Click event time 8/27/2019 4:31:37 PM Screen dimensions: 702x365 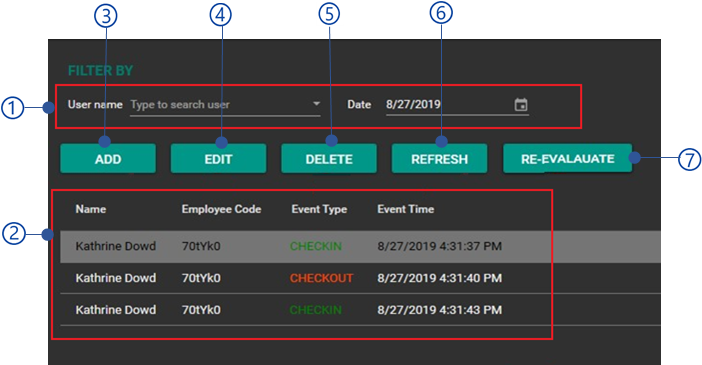440,246
